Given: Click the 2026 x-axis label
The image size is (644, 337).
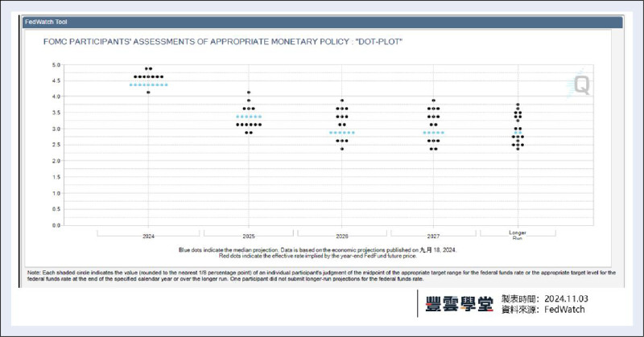Looking at the screenshot, I should (342, 236).
